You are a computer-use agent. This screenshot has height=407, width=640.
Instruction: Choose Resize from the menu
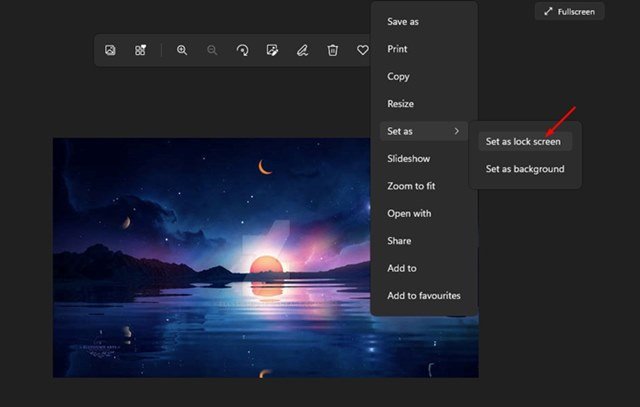coord(424,104)
